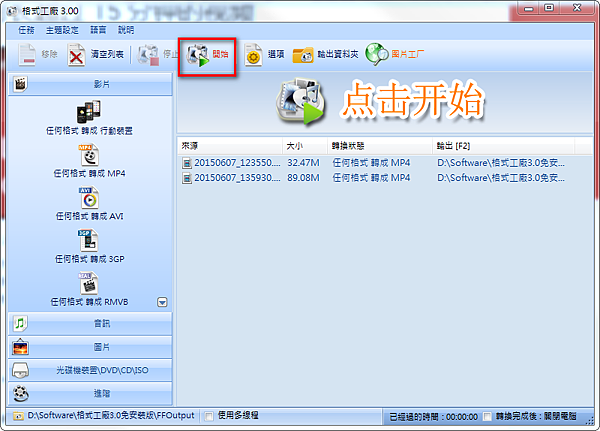Screen dimensions: 600x431
Task: Select the All to RMVB icon
Action: pos(89,284)
